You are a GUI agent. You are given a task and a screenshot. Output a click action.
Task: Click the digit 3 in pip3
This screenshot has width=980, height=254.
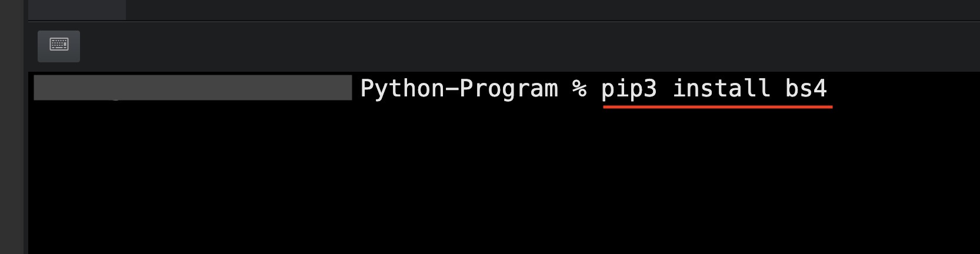[x=650, y=89]
